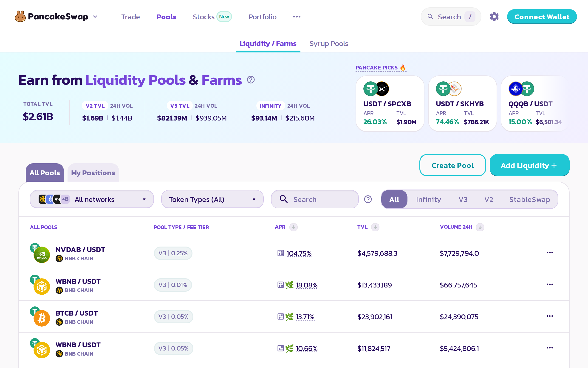Screen dimensions: 588x368
Task: Filter pools by V3 type
Action: tap(463, 199)
